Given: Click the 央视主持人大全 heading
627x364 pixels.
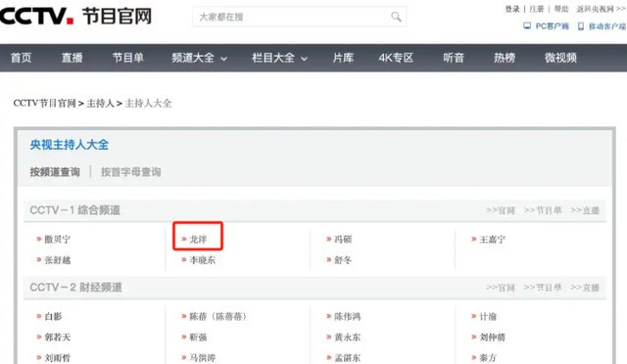Looking at the screenshot, I should coord(70,145).
